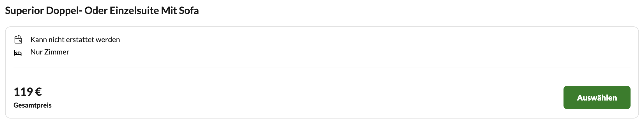Click the horizontal divider line in the card
The width and height of the screenshot is (644, 123).
322,67
